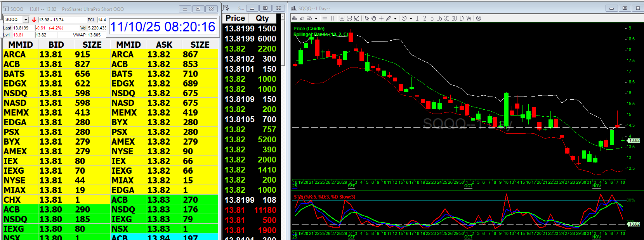Click the Price column header
This screenshot has height=240, width=644.
pyautogui.click(x=235, y=18)
